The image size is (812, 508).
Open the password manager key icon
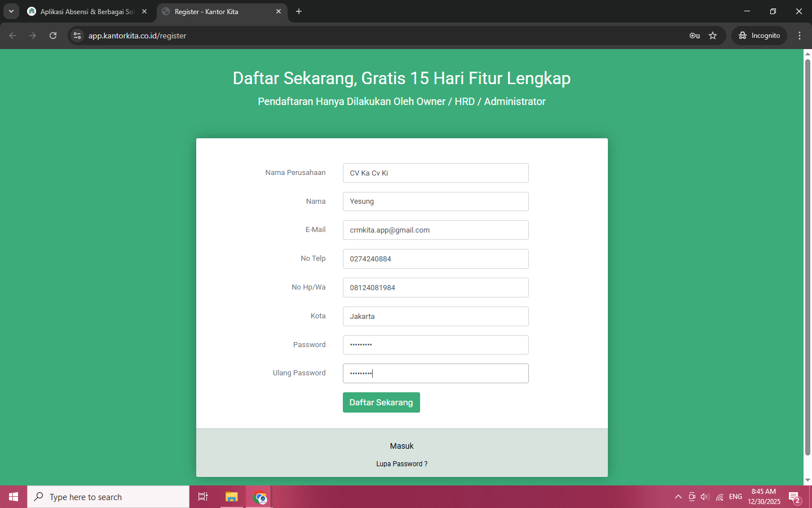coord(695,36)
